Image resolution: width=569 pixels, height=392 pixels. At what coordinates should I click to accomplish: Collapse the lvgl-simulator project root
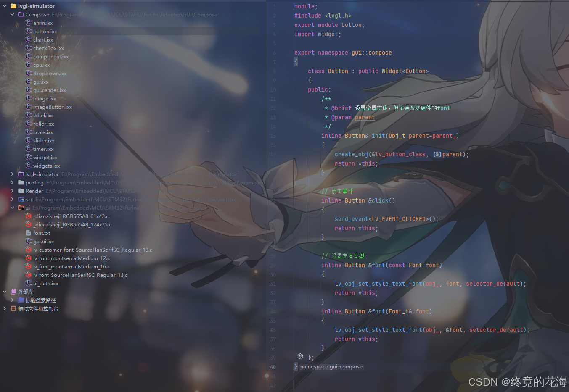[x=5, y=6]
